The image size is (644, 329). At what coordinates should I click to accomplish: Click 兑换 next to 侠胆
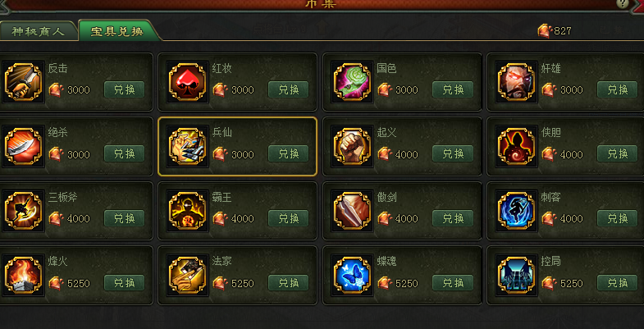pos(617,153)
